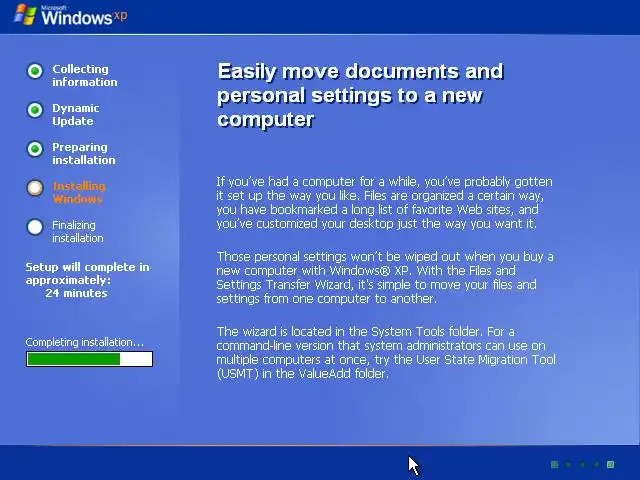Click the green installation progress bar
640x480 pixels.
point(89,359)
